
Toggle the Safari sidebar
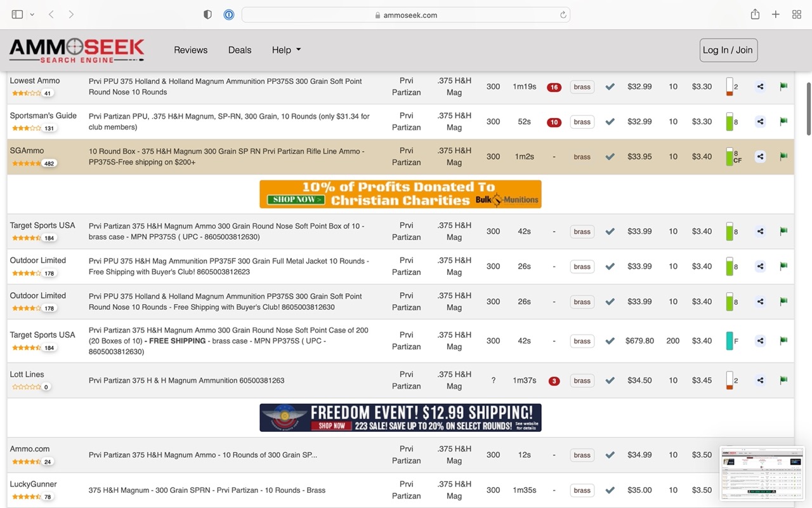17,15
